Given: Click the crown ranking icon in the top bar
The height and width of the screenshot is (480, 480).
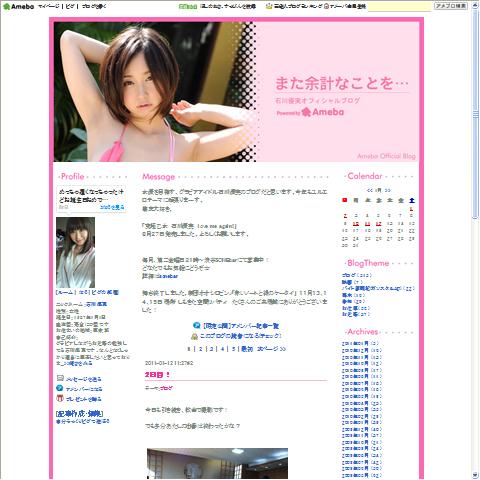Looking at the screenshot, I should coord(269,6).
